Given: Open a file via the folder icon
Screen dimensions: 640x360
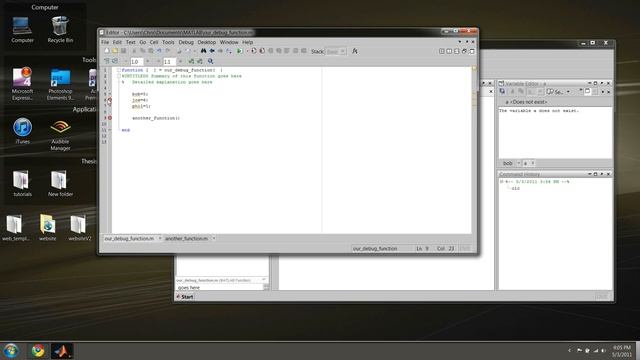Looking at the screenshot, I should click(115, 51).
